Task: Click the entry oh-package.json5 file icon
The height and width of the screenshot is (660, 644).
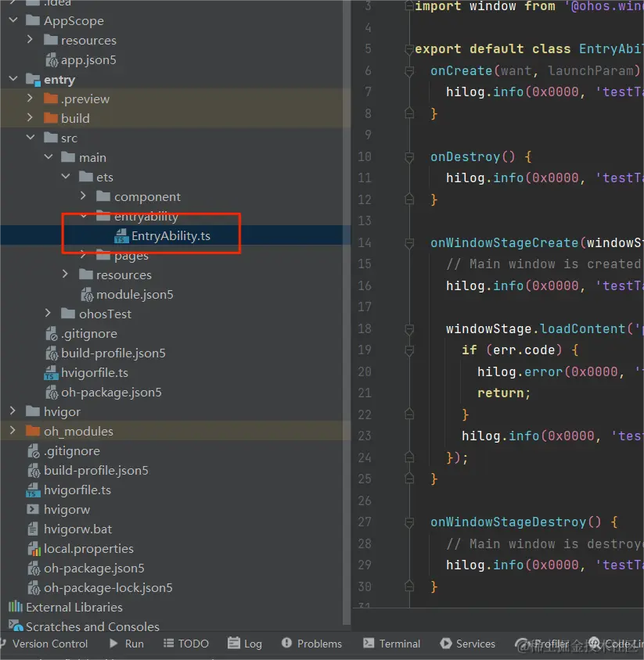Action: [x=52, y=392]
